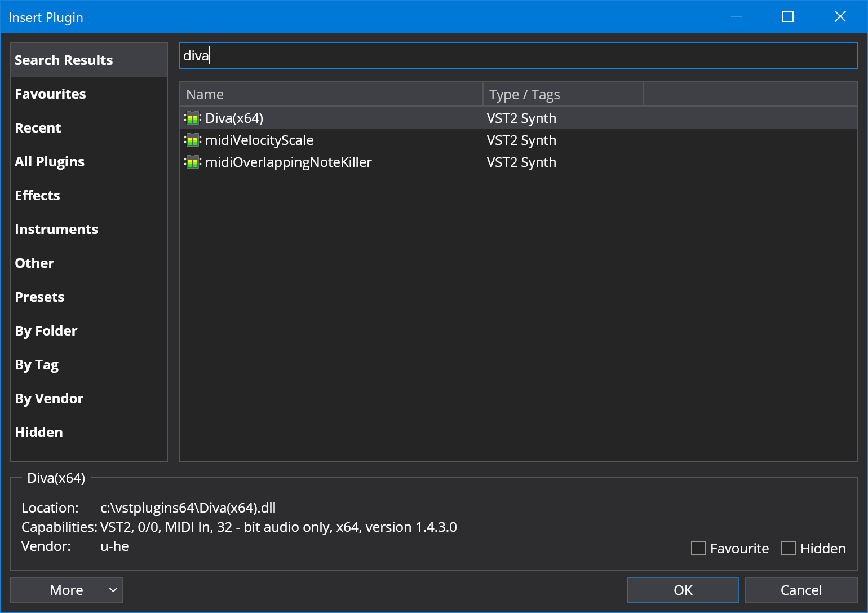Viewport: 868px width, 613px height.
Task: Select midiVelocityScale in the results
Action: pos(259,140)
